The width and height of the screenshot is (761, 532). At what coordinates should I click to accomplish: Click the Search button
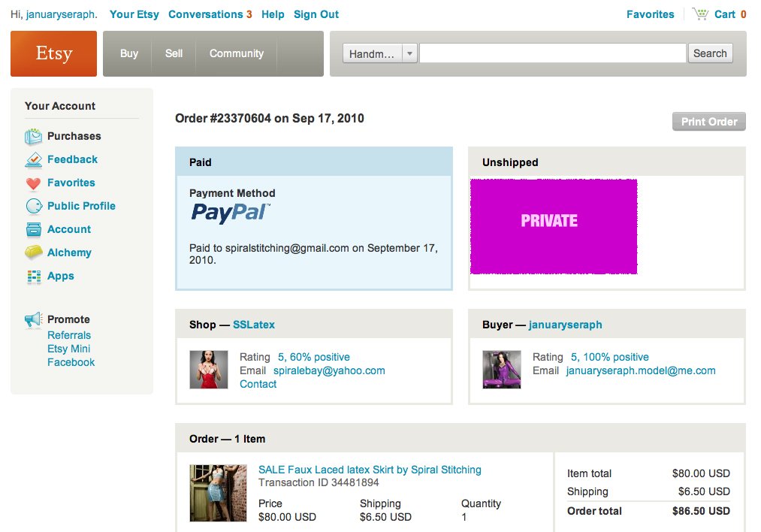tap(710, 53)
